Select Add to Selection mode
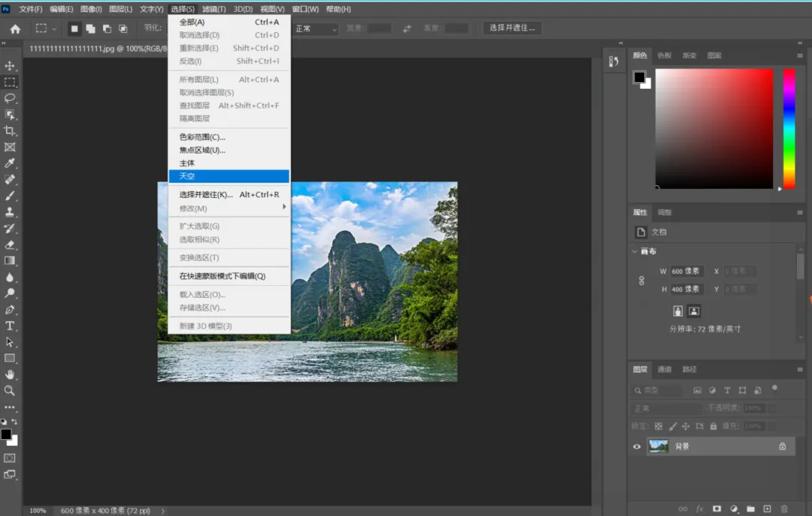 91,29
